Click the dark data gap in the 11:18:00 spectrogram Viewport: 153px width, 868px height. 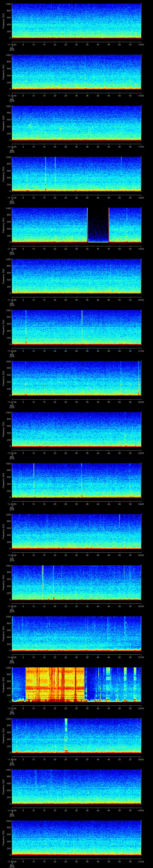98,225
